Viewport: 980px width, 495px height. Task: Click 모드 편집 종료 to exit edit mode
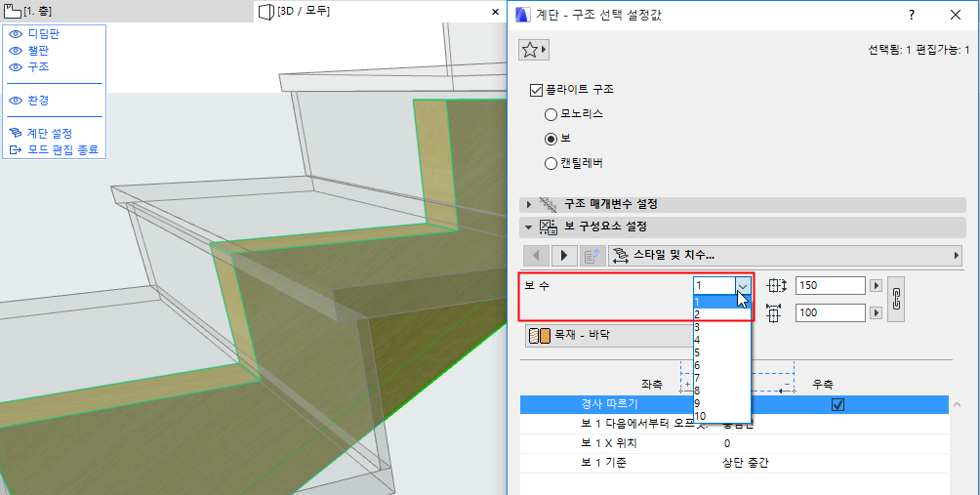[55, 150]
